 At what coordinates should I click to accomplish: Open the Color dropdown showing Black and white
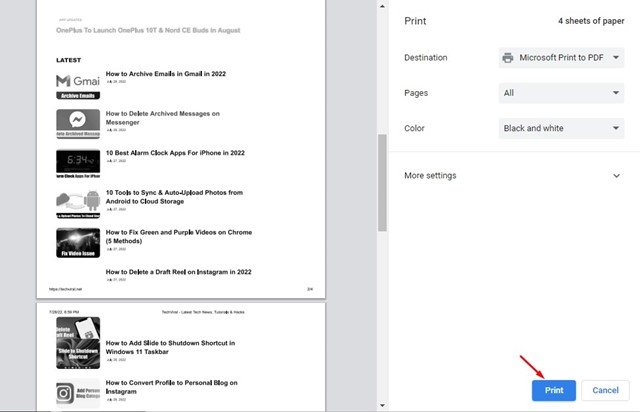point(561,128)
